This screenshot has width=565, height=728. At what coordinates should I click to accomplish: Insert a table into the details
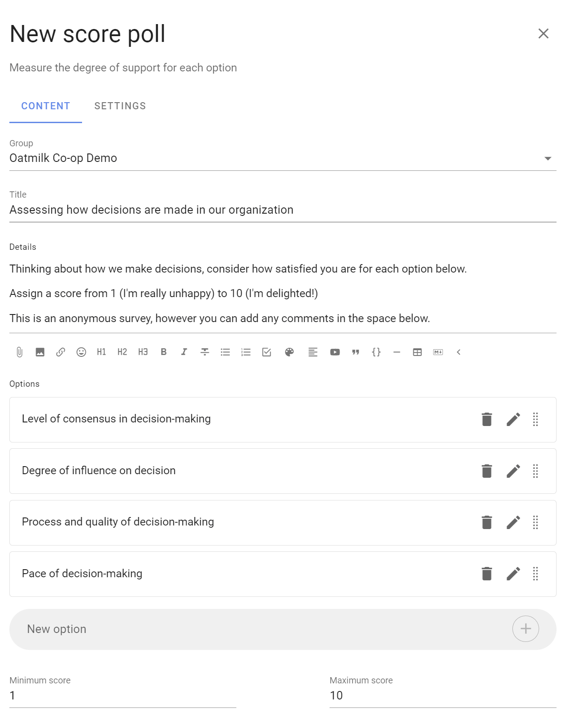point(417,352)
